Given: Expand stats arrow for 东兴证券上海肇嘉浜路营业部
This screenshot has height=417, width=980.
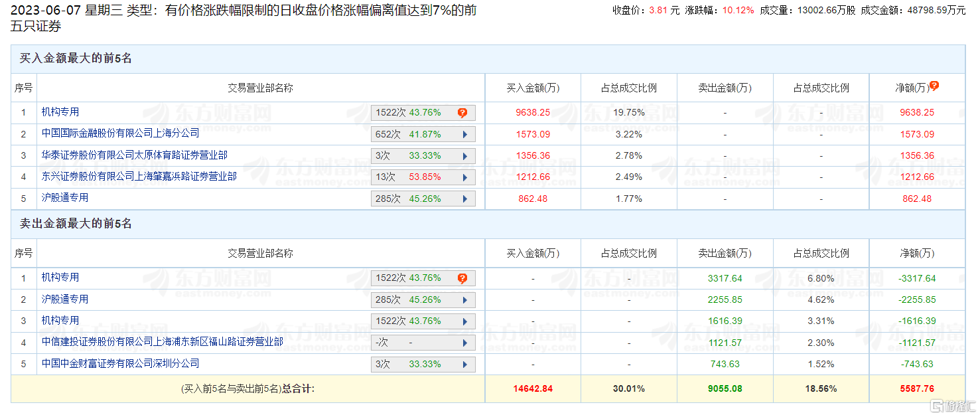Looking at the screenshot, I should click(465, 177).
